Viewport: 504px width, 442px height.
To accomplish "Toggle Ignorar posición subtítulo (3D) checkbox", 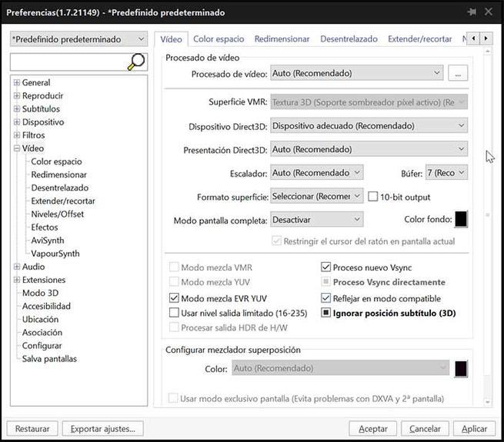I will 325,313.
